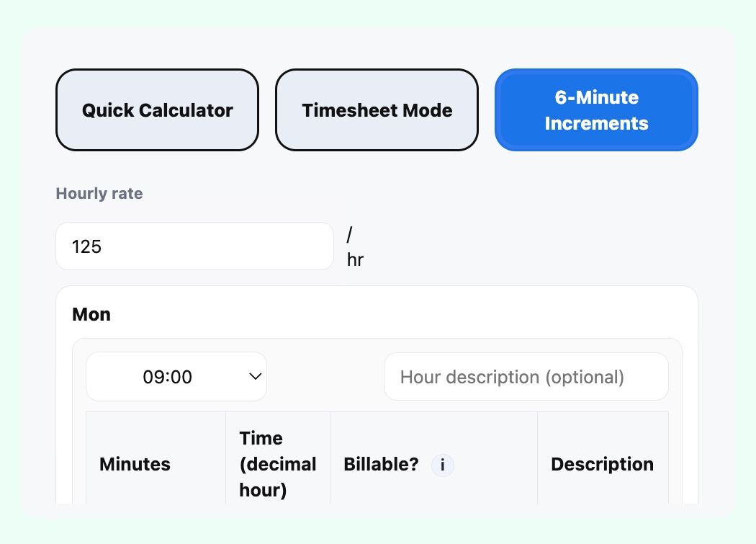Click the Mon day heading
This screenshot has height=544, width=756.
tap(91, 314)
